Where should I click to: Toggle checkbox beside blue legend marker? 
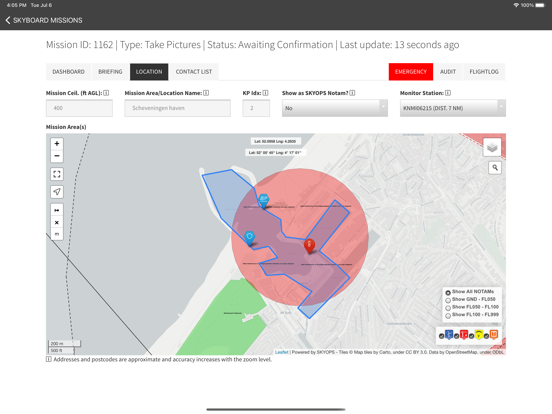point(441,336)
